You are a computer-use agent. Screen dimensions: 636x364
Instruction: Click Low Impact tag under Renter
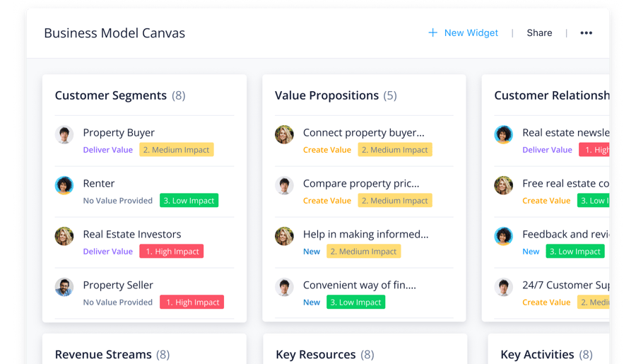[189, 201]
